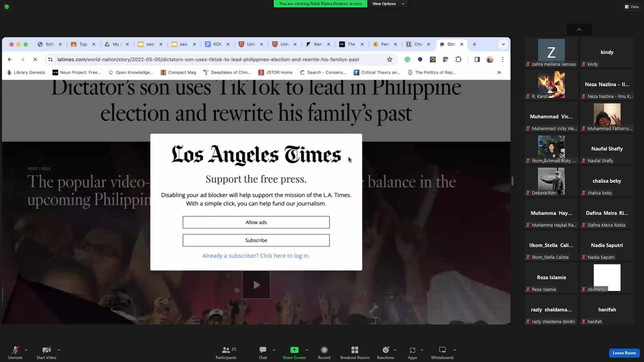Select Debora Putri's participant tile
Image resolution: width=644 pixels, height=362 pixels.
click(x=551, y=181)
